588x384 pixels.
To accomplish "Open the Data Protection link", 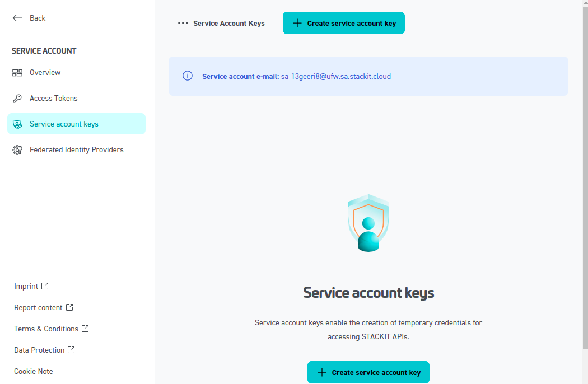I will click(39, 350).
